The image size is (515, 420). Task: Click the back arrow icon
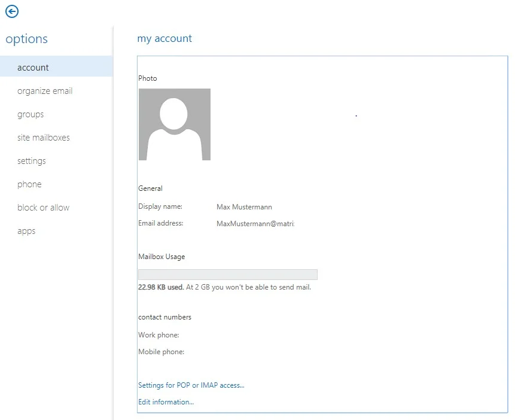tap(12, 11)
